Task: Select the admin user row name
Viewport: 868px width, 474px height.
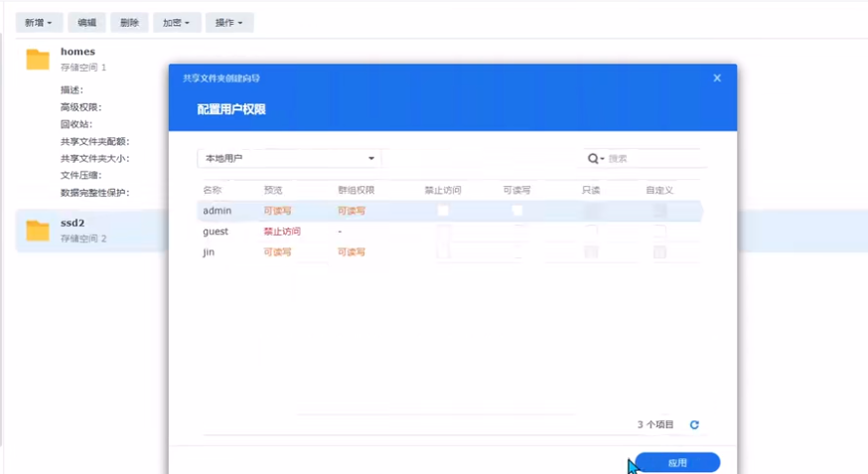Action: (217, 211)
